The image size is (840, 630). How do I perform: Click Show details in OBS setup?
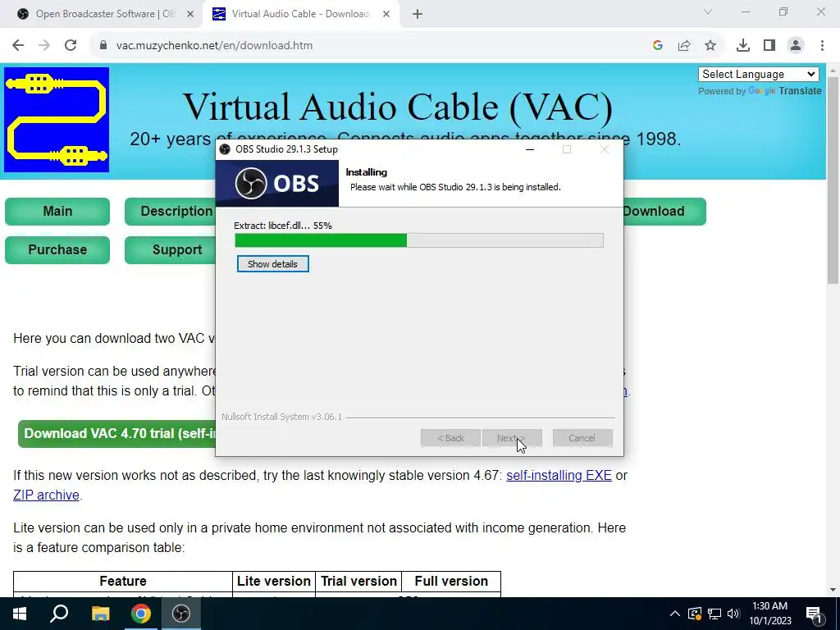tap(272, 264)
